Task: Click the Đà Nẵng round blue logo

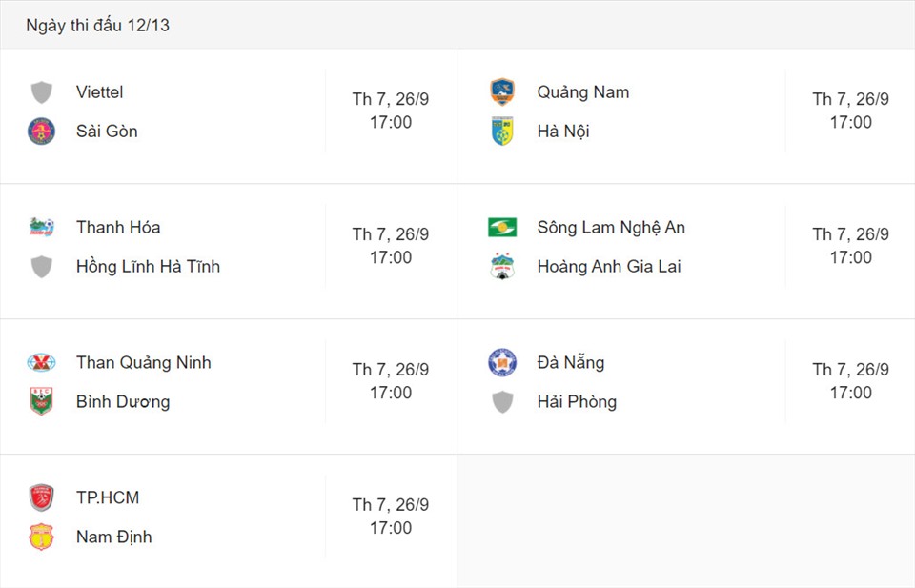Action: point(502,362)
